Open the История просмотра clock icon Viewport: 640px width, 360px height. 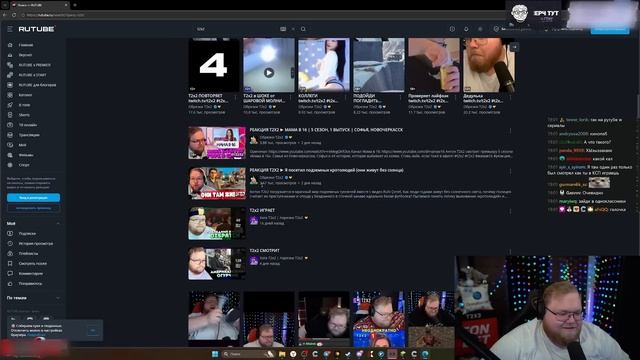(10, 244)
